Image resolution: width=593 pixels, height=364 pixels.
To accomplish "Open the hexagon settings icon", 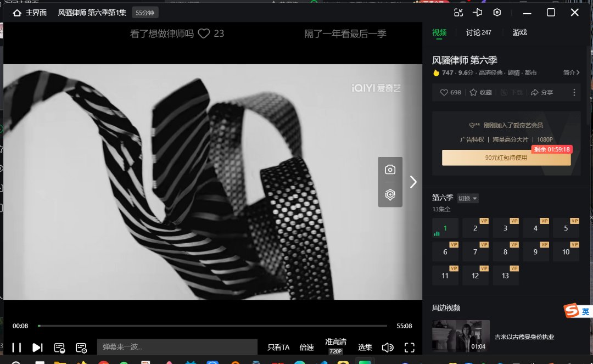I will tap(497, 13).
